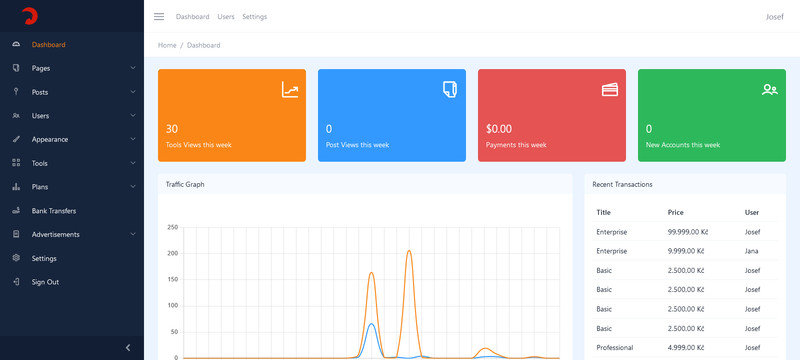800x360 pixels.
Task: Click the Recent Transactions panel title
Action: [622, 185]
